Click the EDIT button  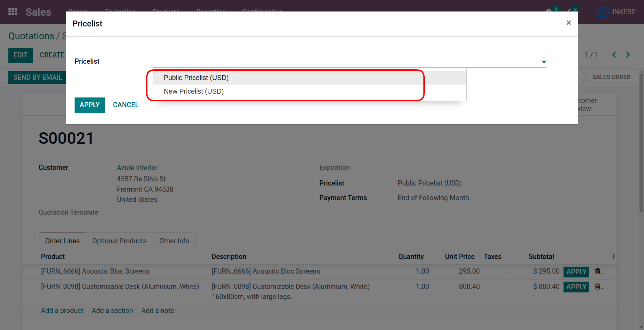(21, 55)
